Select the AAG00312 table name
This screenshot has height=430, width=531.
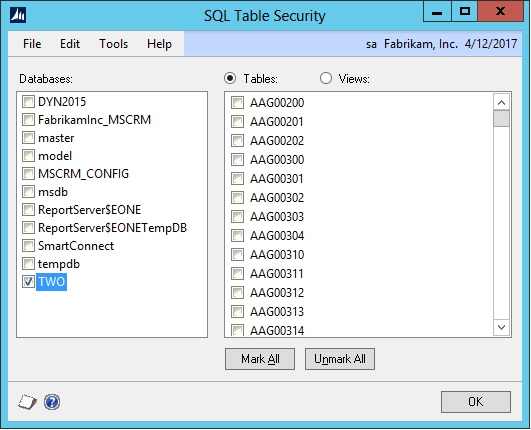277,292
